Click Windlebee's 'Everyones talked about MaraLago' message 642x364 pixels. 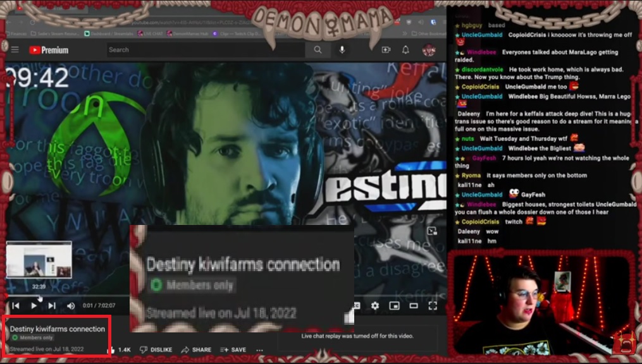[x=537, y=56]
